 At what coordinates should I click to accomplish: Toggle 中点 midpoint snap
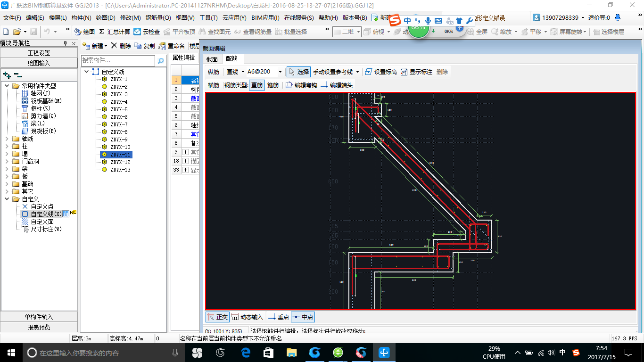(303, 317)
